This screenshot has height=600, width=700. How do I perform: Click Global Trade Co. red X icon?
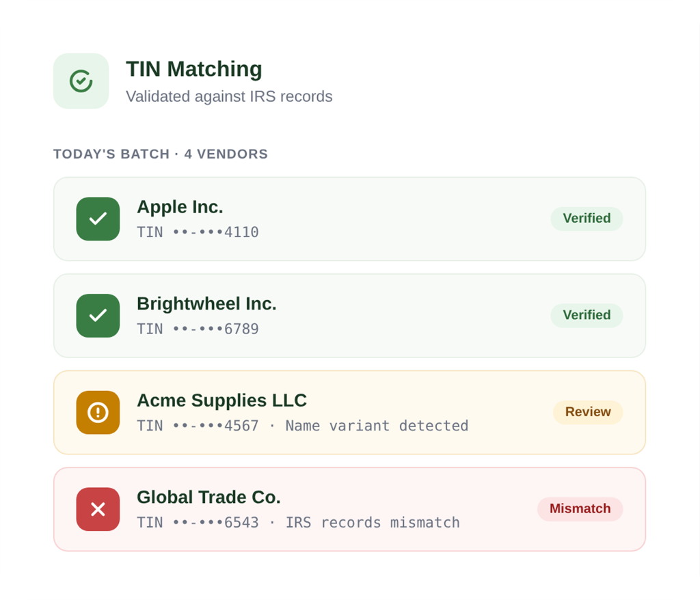tap(98, 509)
